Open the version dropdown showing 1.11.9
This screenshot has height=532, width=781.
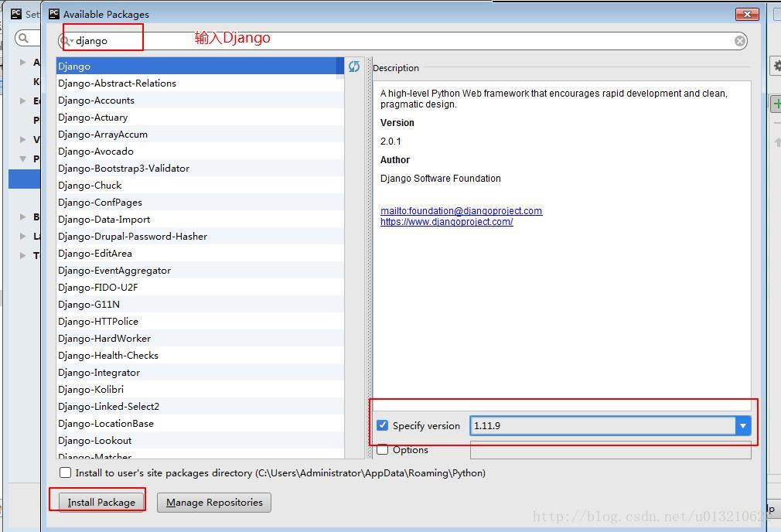742,426
